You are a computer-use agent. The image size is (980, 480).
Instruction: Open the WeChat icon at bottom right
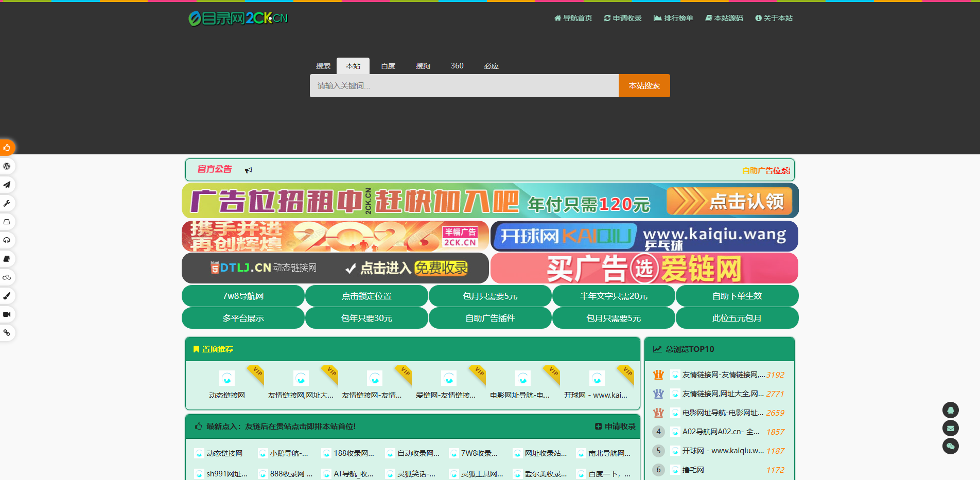950,447
